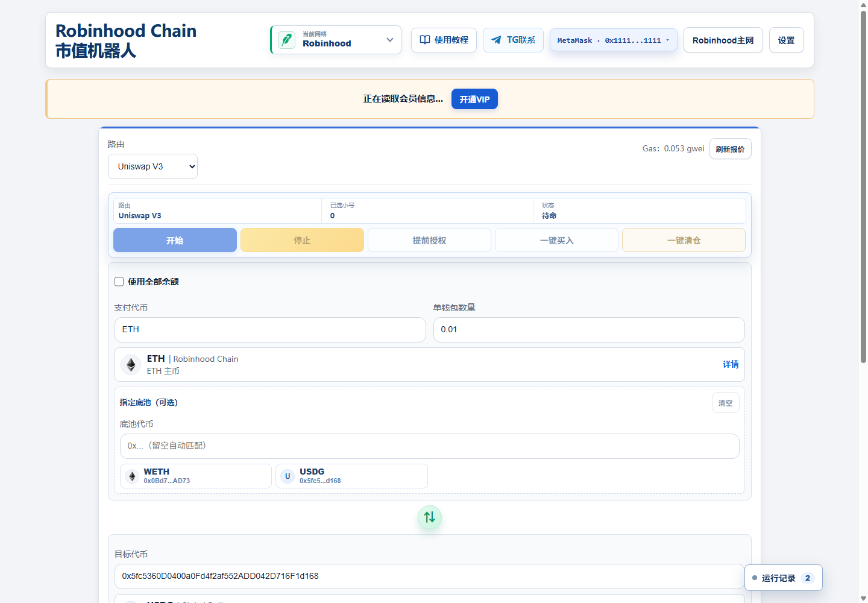Open the ETH 详情 details link
Viewport: 868px width, 603px height.
pos(731,364)
